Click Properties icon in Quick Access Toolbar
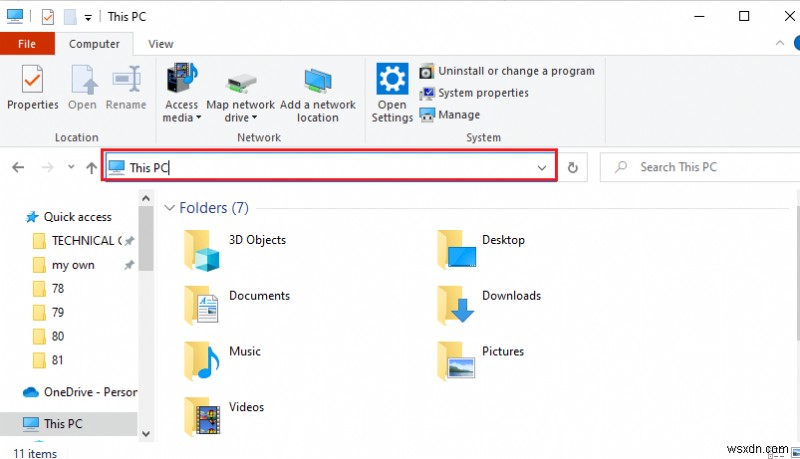Screen dimensions: 800x459 [x=47, y=17]
